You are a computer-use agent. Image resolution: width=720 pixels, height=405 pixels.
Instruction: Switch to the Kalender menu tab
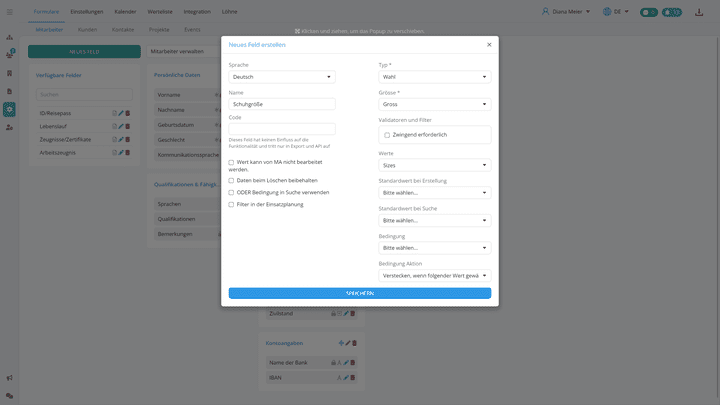click(x=125, y=12)
